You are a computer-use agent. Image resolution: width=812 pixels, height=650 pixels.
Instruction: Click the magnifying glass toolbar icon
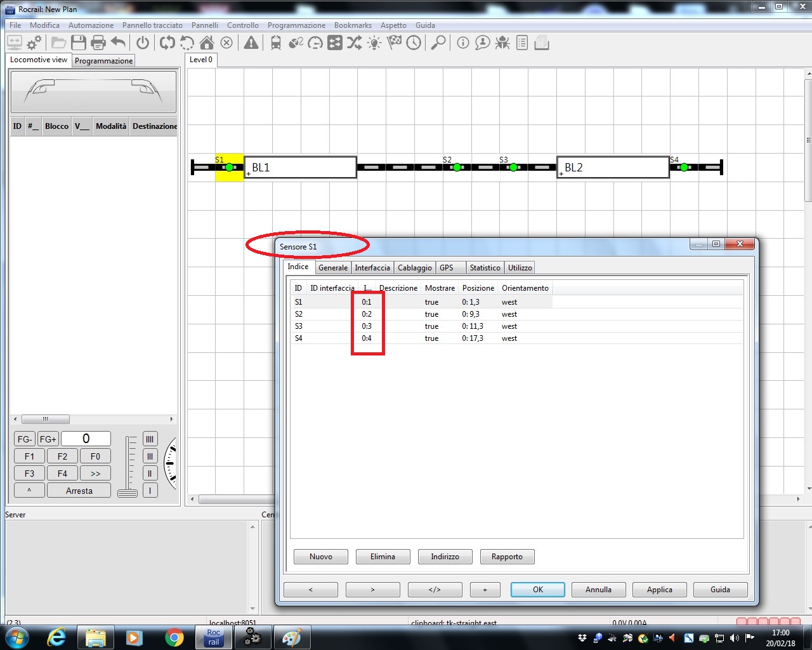[x=438, y=43]
